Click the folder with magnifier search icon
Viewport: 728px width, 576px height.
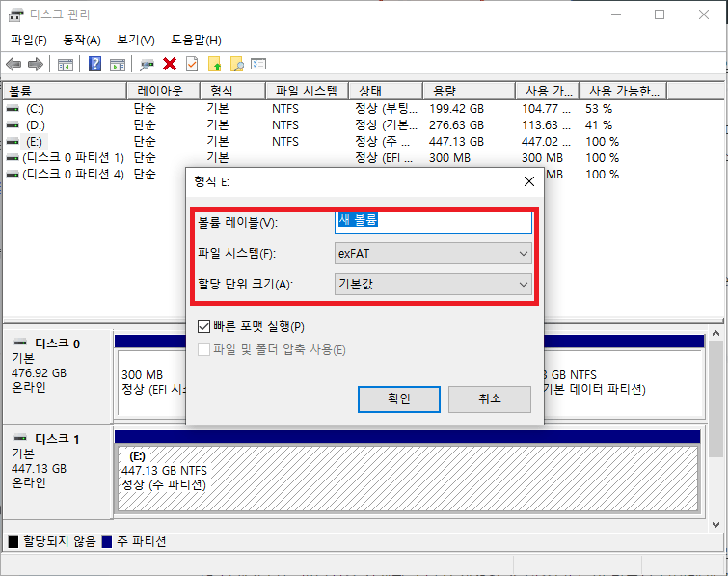(237, 64)
